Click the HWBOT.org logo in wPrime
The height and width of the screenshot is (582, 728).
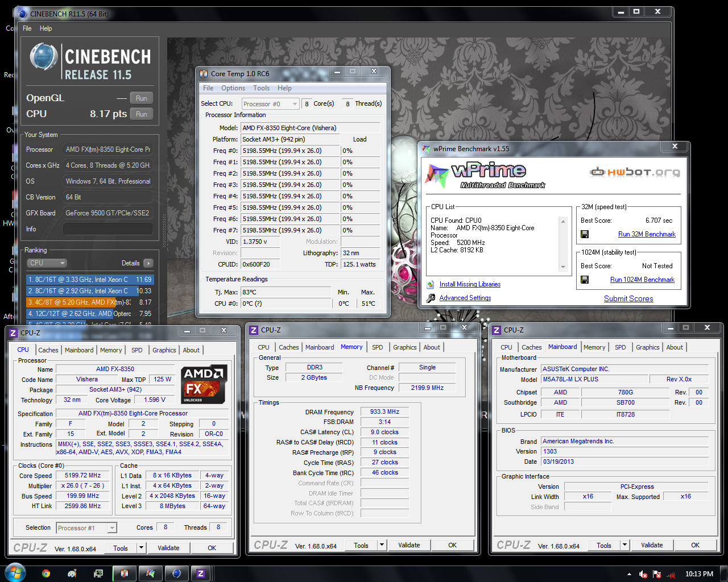(635, 172)
